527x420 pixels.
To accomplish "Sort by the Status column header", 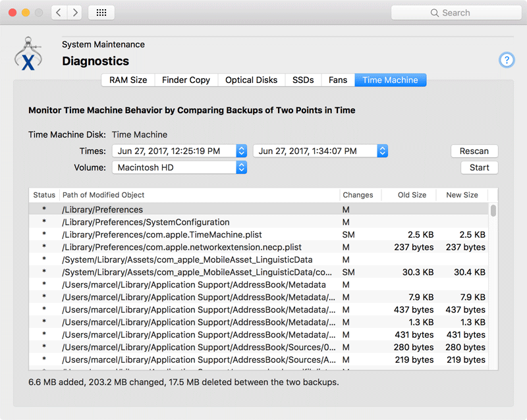I will click(x=44, y=195).
